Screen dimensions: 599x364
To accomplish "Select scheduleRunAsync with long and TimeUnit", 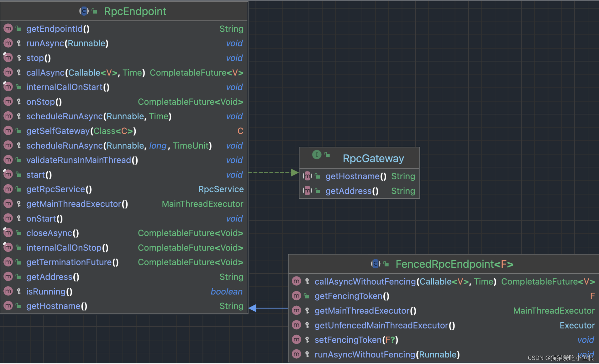I will point(119,146).
